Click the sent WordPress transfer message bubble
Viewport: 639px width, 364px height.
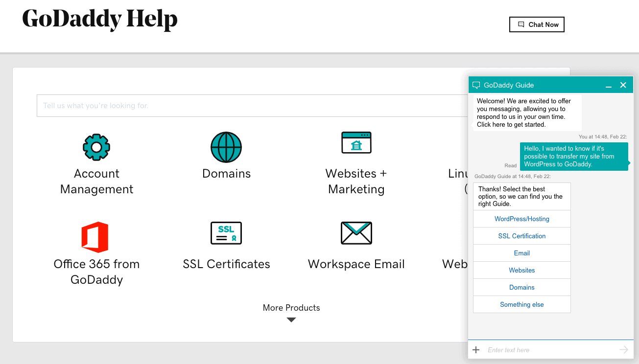(x=573, y=156)
